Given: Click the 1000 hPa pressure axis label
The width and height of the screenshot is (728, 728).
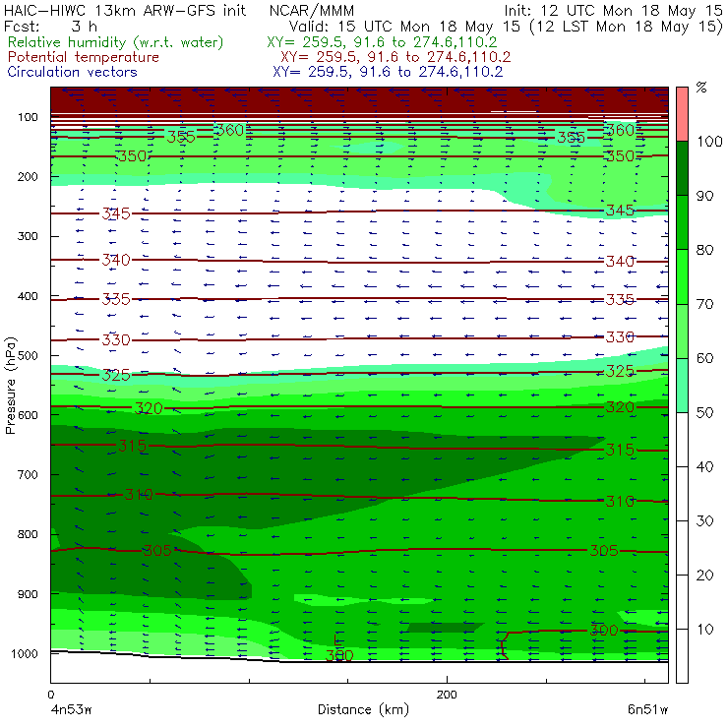Looking at the screenshot, I should [x=25, y=653].
